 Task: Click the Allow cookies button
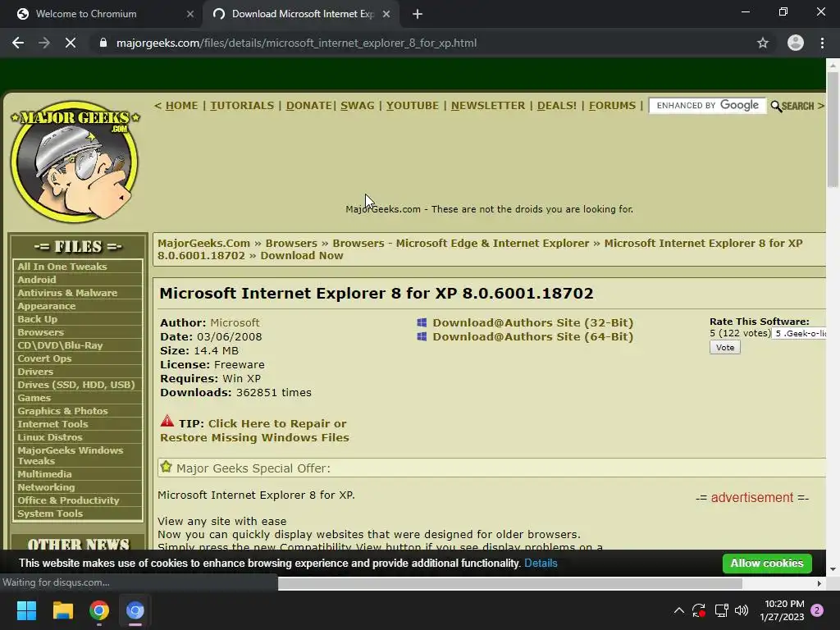click(x=767, y=563)
